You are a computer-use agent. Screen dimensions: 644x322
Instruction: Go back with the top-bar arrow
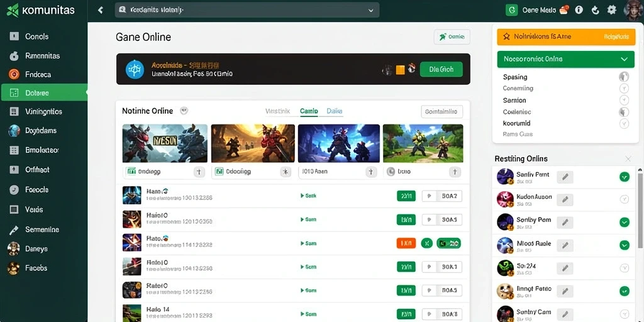tap(101, 10)
